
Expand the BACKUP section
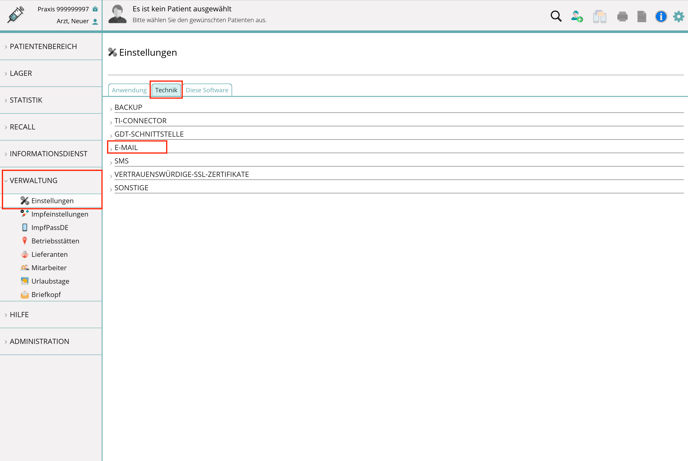pyautogui.click(x=128, y=107)
